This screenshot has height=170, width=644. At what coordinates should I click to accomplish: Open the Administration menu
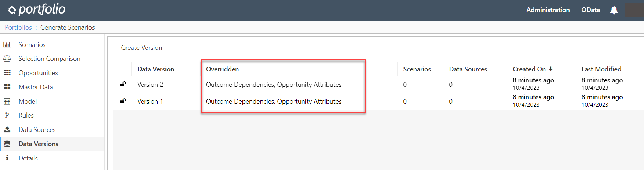(548, 10)
